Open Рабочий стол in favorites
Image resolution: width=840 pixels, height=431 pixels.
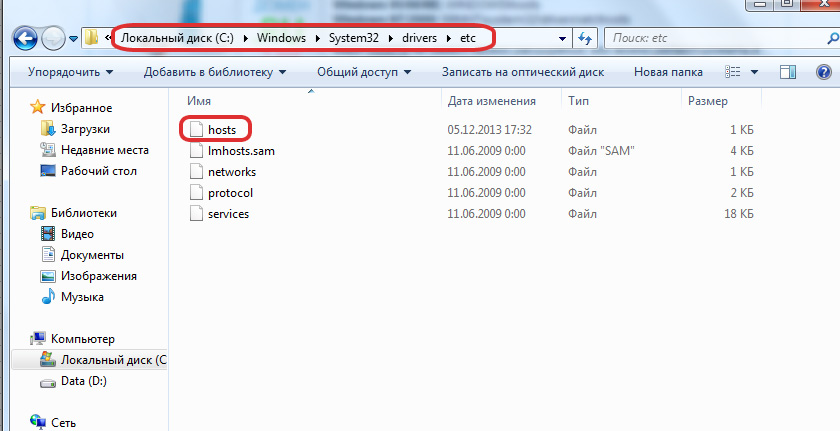pos(99,171)
